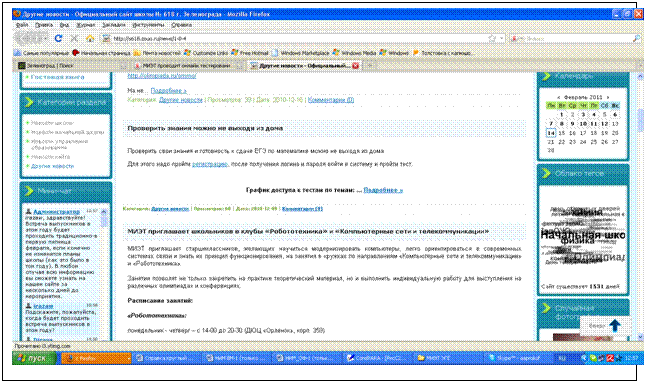Open the 'Администратор' name in mini-chat
Image resolution: width=659 pixels, height=383 pixels.
56,211
